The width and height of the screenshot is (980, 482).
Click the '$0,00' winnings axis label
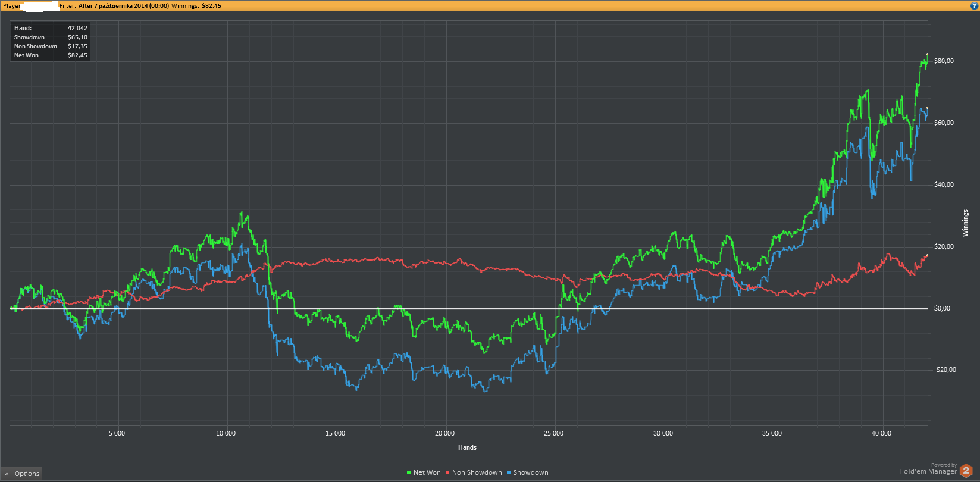pos(943,308)
